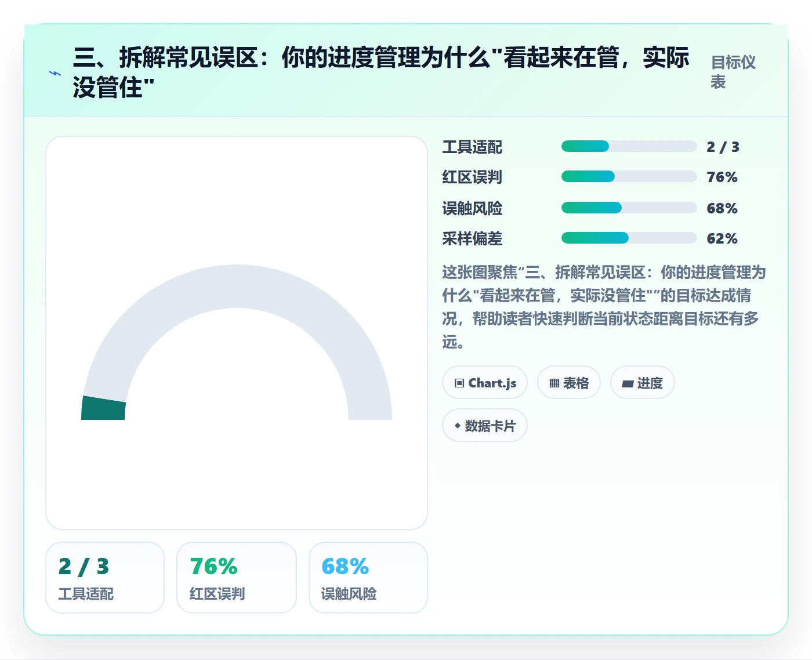Open the 进度 tag chip

643,383
